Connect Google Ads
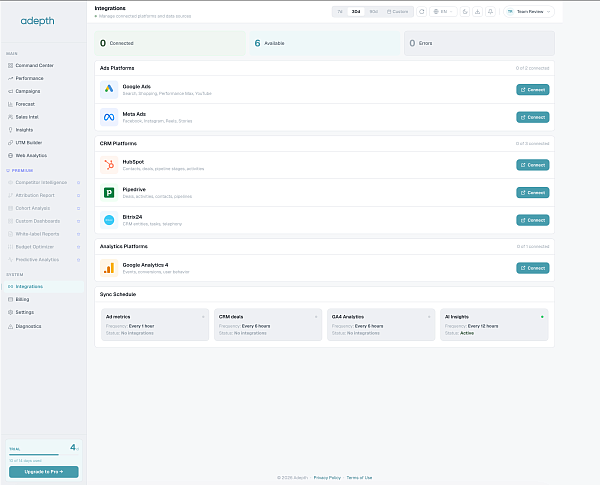The image size is (600, 485). (x=533, y=90)
